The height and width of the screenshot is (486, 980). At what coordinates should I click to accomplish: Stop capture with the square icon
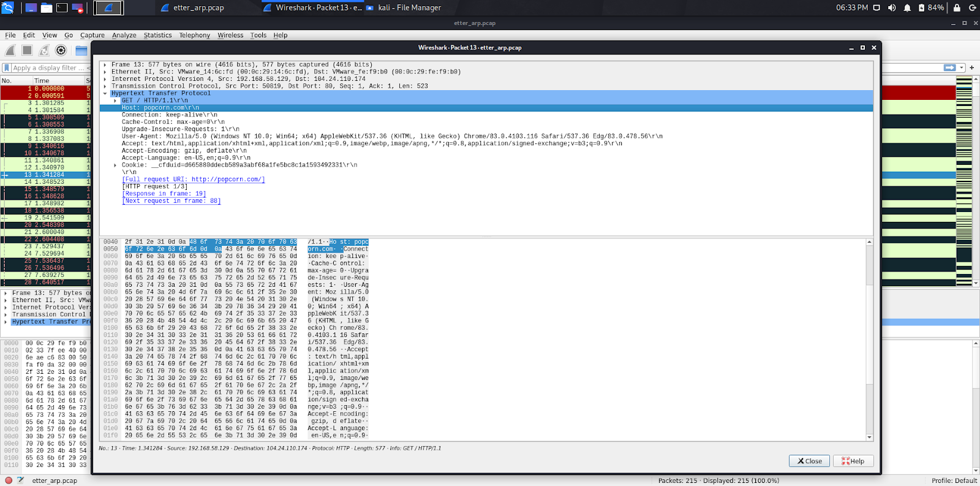27,50
